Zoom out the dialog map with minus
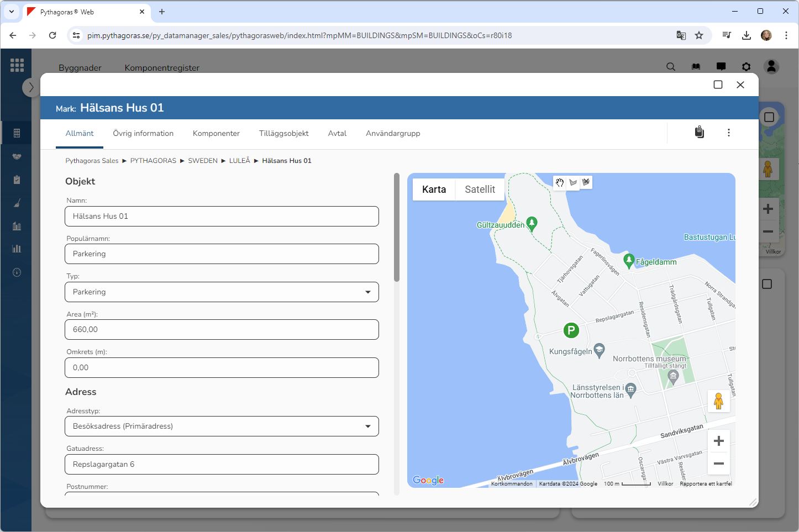799x532 pixels. 718,463
